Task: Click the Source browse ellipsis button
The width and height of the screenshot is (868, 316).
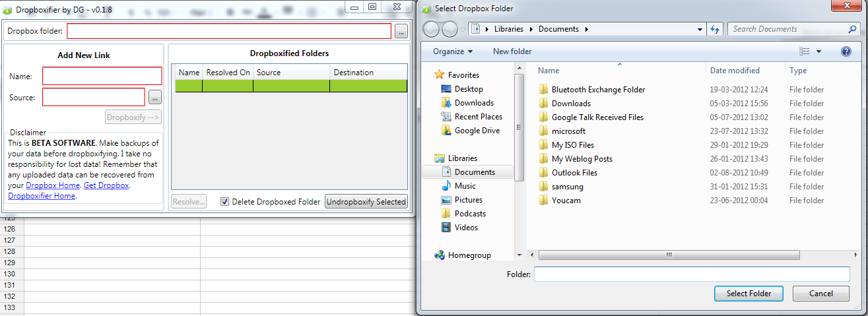Action: click(154, 98)
